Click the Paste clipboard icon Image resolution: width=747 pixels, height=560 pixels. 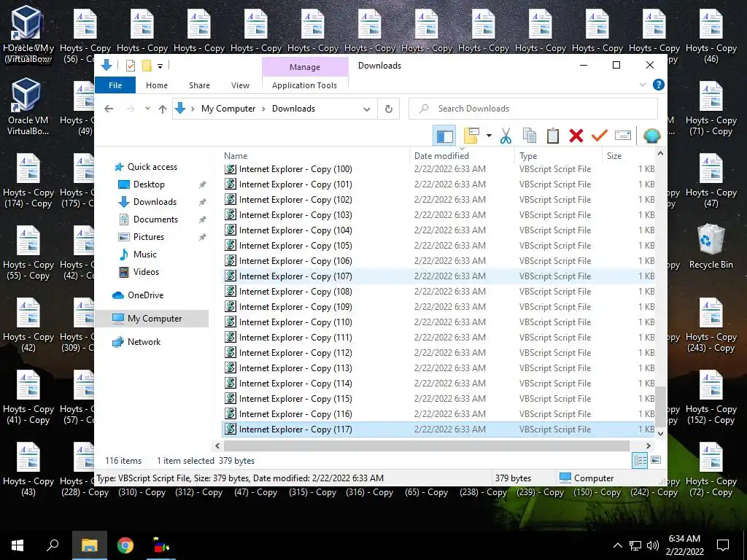click(x=553, y=136)
